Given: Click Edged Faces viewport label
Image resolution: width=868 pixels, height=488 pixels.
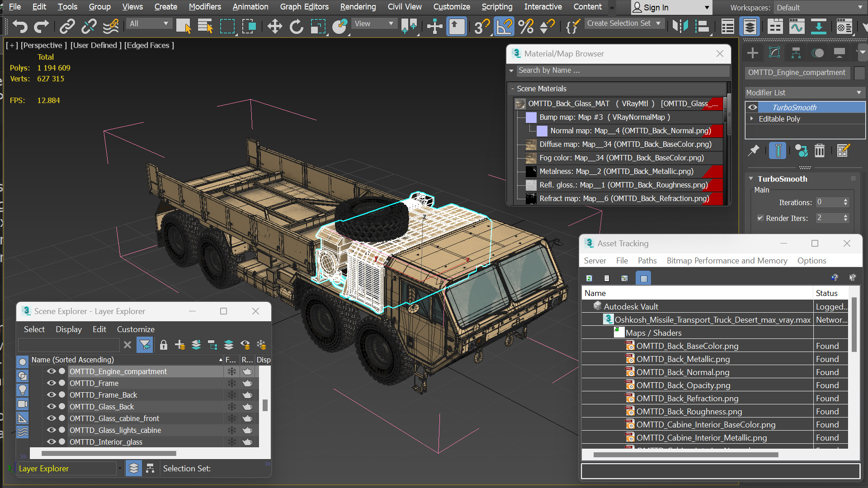Looking at the screenshot, I should (x=149, y=45).
